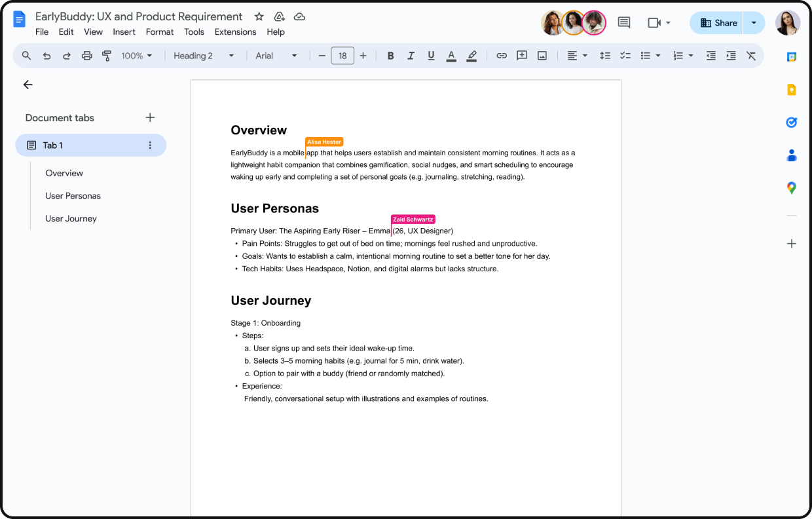Open Google Tasks side panel

[792, 123]
